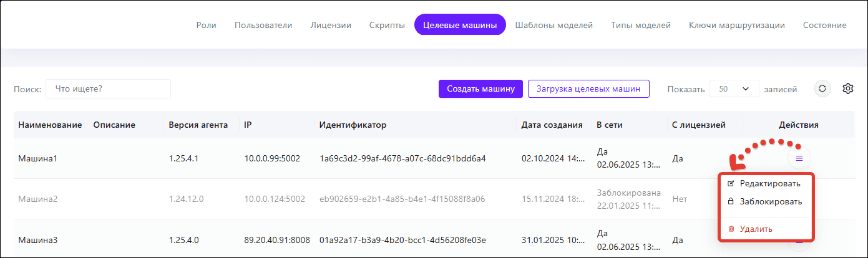
Task: Open the Скрипты tab
Action: [x=387, y=26]
